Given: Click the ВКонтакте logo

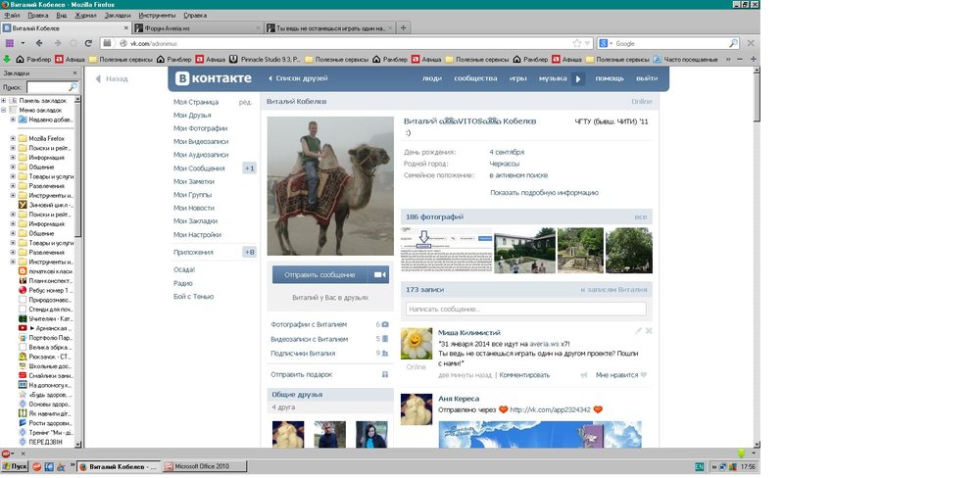Looking at the screenshot, I should [214, 78].
